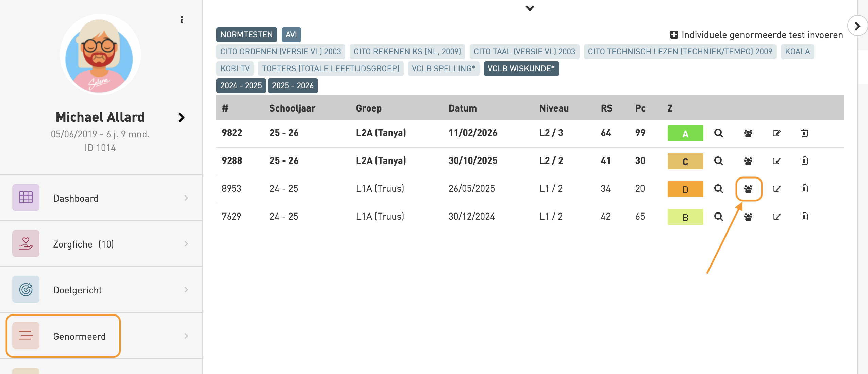Click the Dashboard grid icon
The image size is (868, 374).
[26, 198]
